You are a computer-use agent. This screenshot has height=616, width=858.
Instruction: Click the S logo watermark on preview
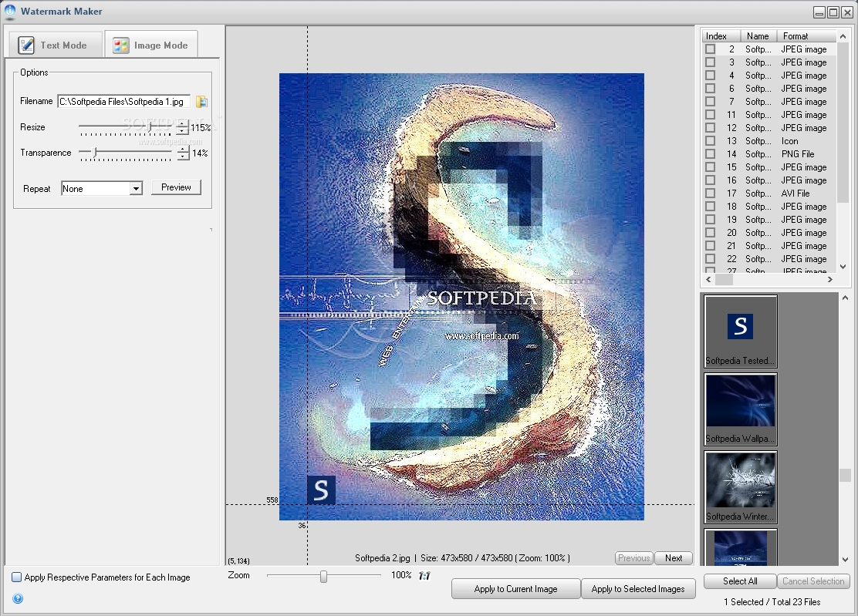coord(321,490)
